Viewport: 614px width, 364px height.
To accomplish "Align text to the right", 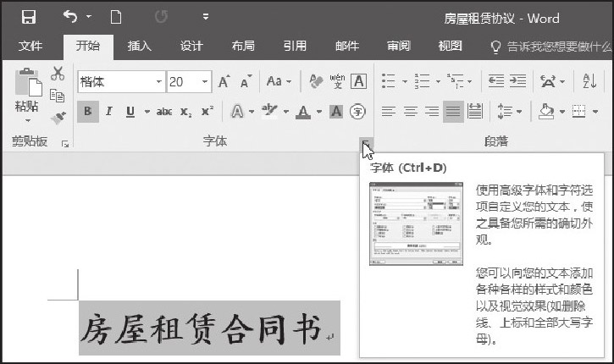I will coord(432,112).
